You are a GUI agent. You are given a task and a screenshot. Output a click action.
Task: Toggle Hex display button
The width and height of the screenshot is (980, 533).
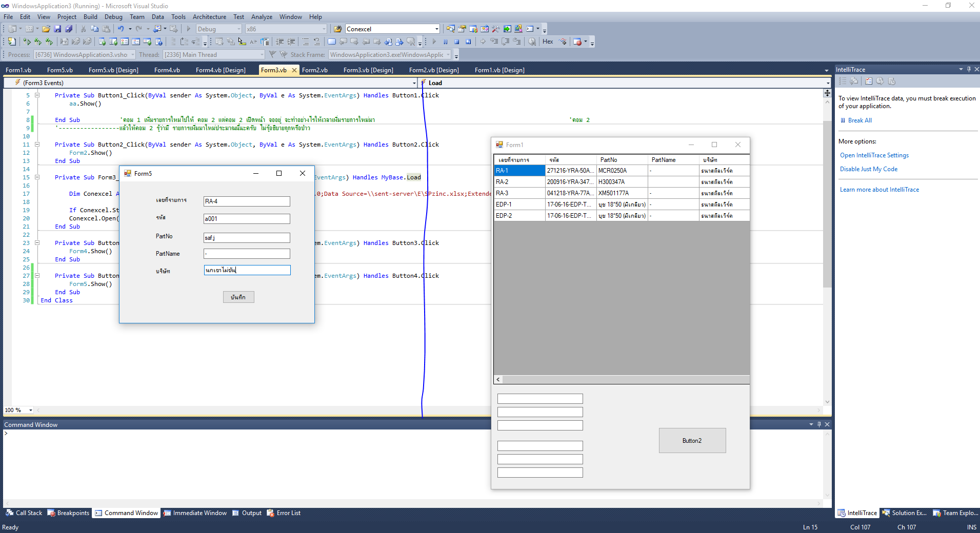tap(548, 42)
